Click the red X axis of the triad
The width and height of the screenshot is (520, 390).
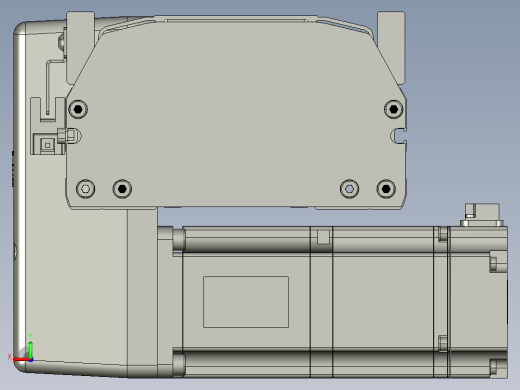tap(21, 359)
